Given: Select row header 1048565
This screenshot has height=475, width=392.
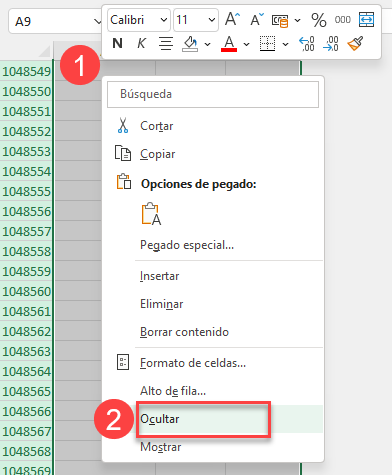Looking at the screenshot, I should click(26, 391).
